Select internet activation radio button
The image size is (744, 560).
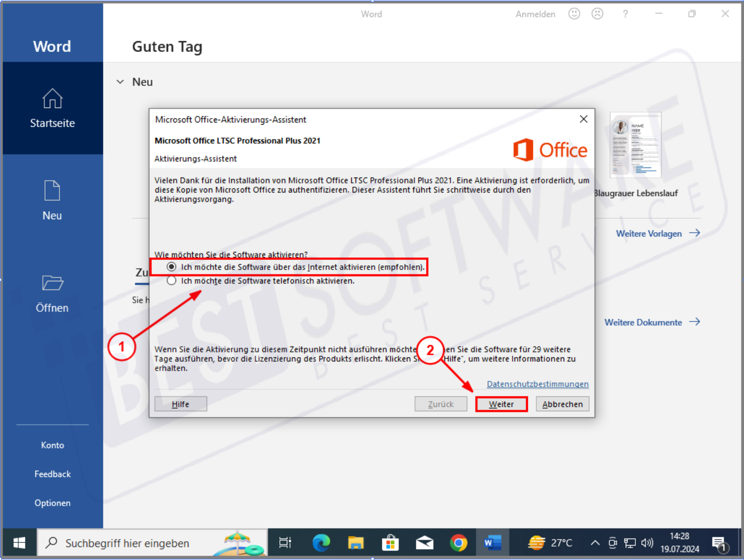coord(171,267)
